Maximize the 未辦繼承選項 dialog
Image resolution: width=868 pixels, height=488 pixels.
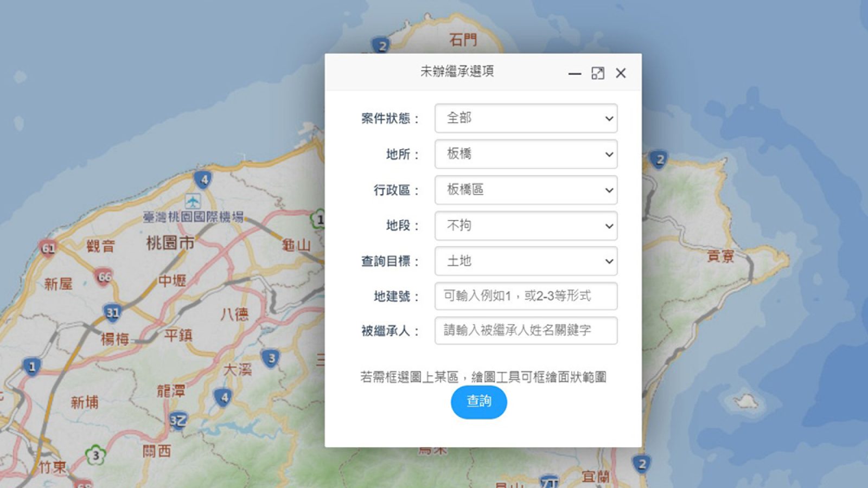[x=597, y=73]
